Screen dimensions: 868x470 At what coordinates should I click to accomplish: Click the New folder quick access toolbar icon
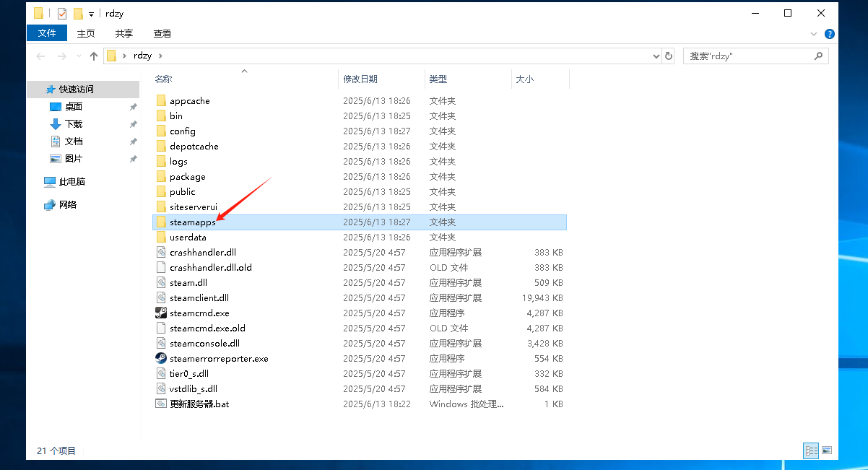tap(78, 13)
